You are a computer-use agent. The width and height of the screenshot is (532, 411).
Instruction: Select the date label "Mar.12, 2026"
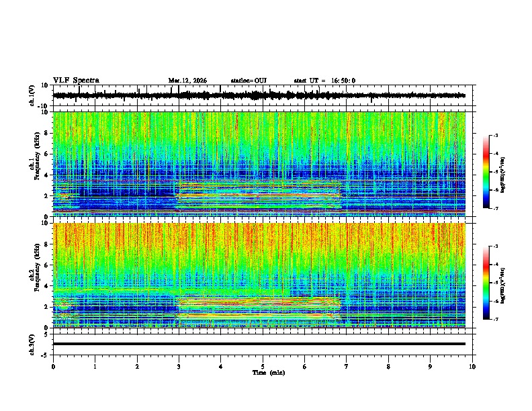pos(187,81)
